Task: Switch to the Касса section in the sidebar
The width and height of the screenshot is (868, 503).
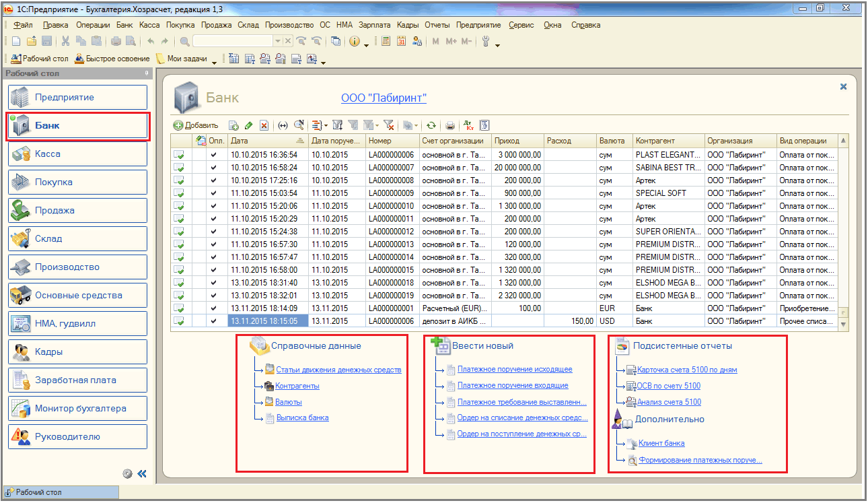Action: (x=77, y=154)
